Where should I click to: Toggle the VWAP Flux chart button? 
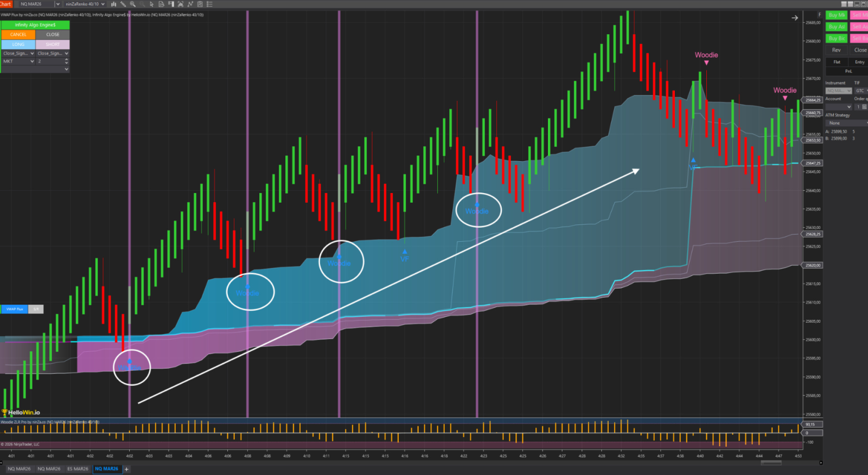[x=15, y=309]
